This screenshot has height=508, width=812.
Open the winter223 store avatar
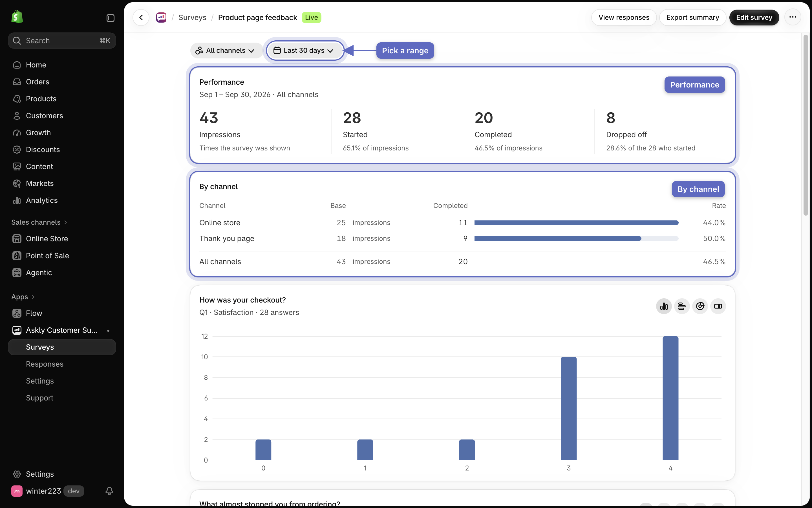pyautogui.click(x=17, y=491)
